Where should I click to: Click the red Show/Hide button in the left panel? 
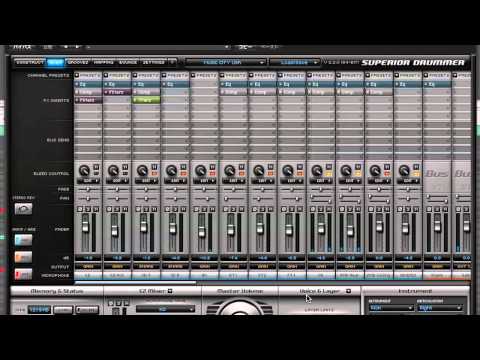(x=23, y=274)
